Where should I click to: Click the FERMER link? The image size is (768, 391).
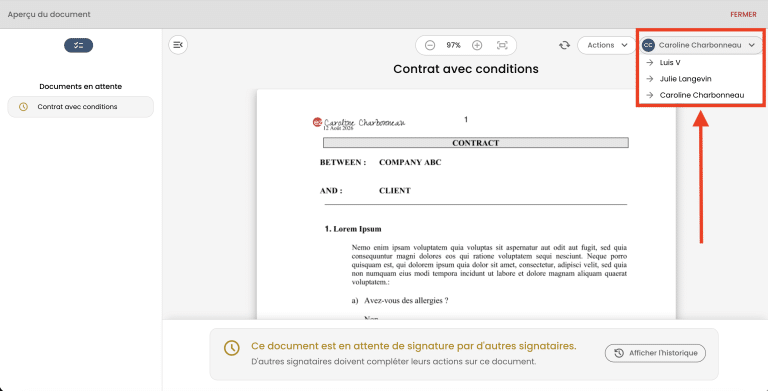[743, 14]
